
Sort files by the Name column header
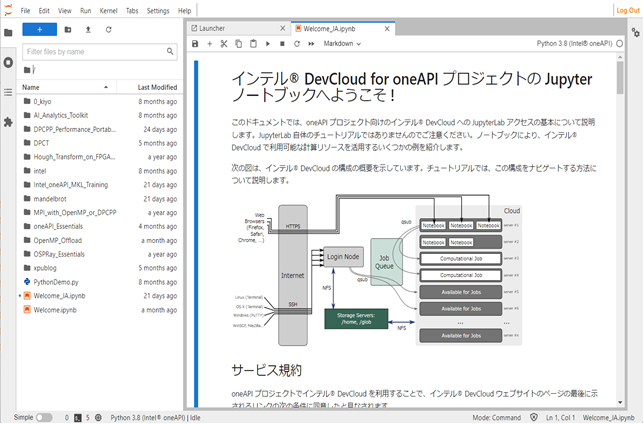[x=67, y=87]
